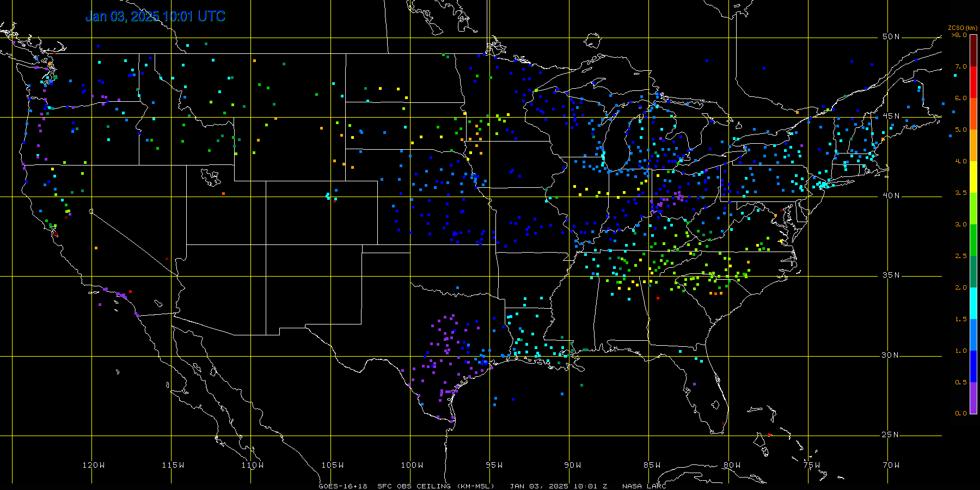
Task: Pick the orange legend segment 4.0-5.0
Action: [x=973, y=145]
